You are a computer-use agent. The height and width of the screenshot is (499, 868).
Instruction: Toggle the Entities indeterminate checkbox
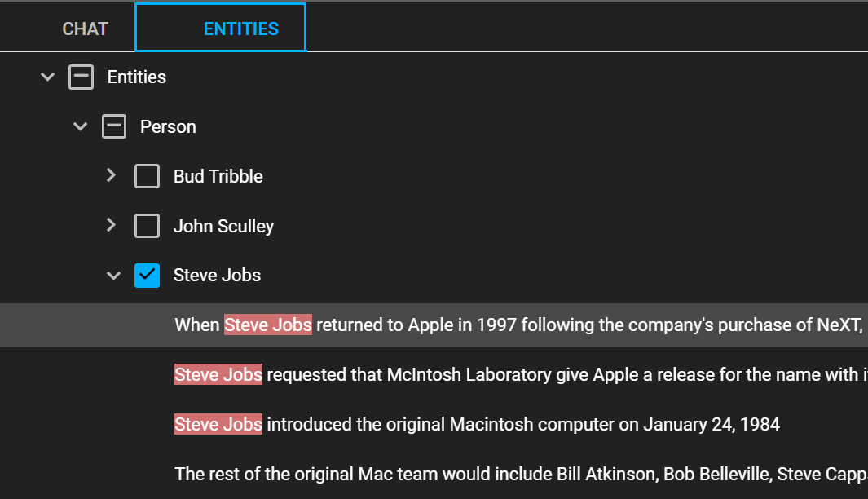[81, 77]
